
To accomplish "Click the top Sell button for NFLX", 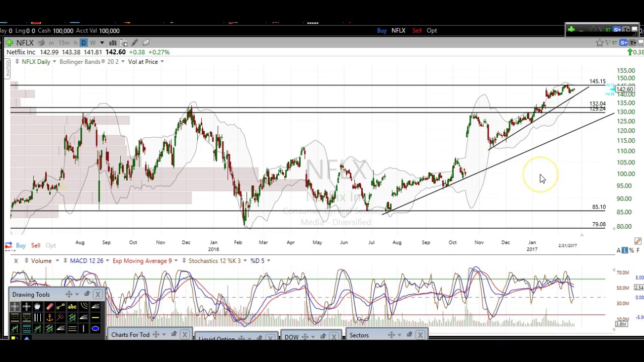I will tap(417, 31).
